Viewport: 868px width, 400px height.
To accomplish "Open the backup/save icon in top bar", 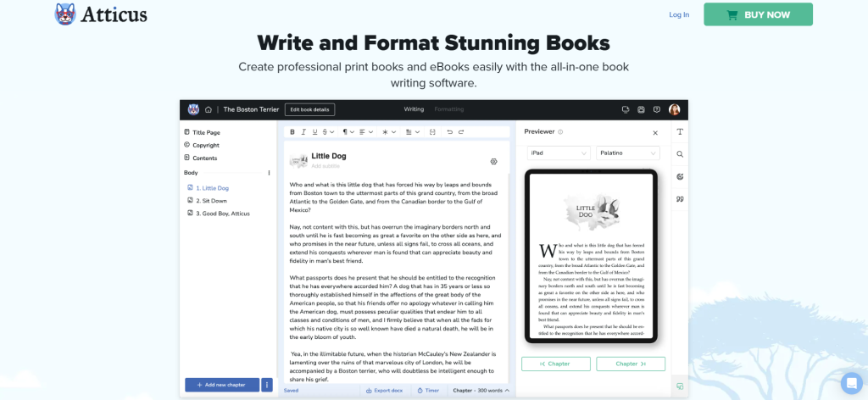I will tap(641, 109).
